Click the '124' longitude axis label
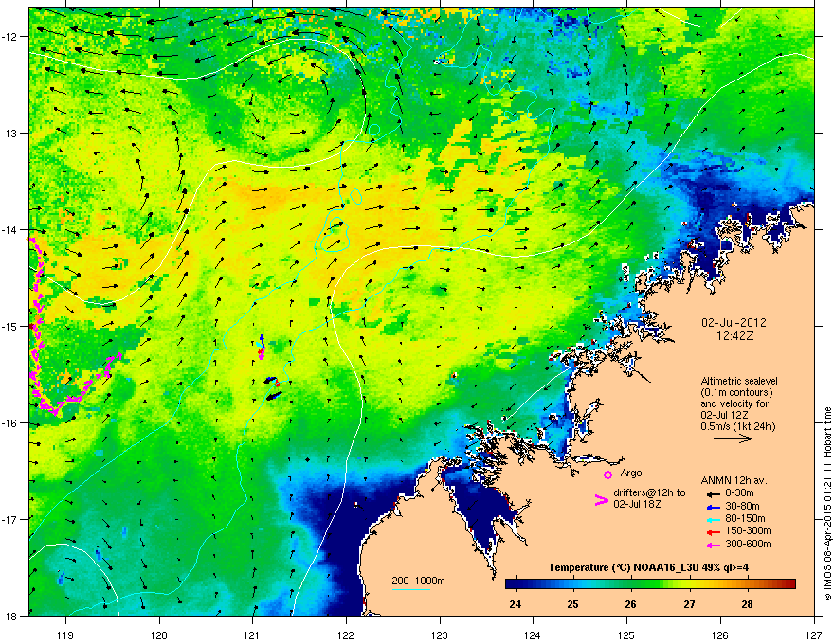Viewport: 834px width, 644px height. tap(533, 635)
